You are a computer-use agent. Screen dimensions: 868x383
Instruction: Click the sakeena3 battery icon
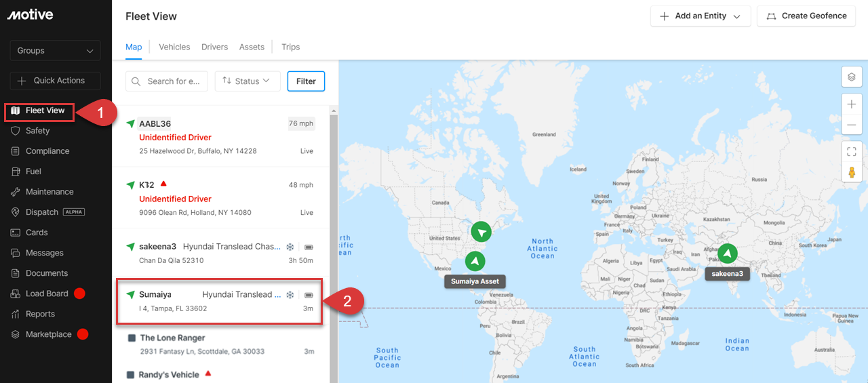pos(309,247)
